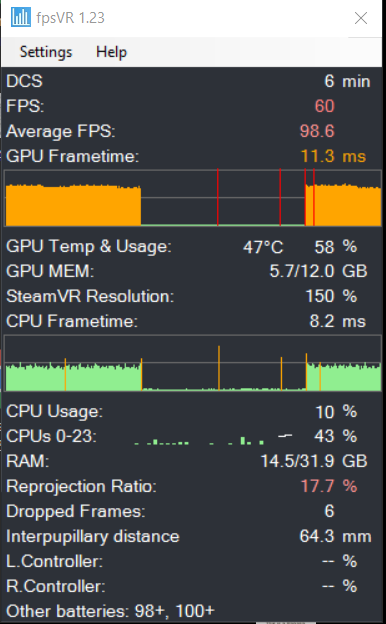Screen dimensions: 386x624
Task: Click the SteamVR Resolution 150 % value
Action: [x=331, y=296]
